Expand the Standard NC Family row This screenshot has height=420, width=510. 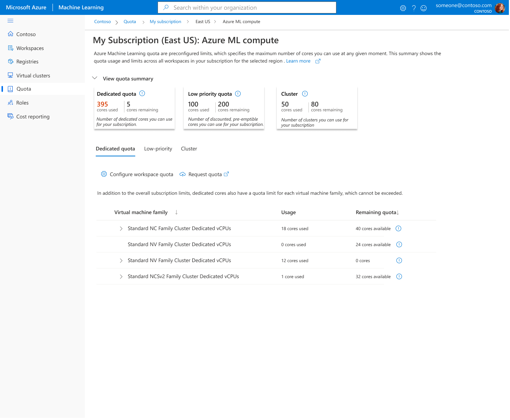pyautogui.click(x=121, y=229)
